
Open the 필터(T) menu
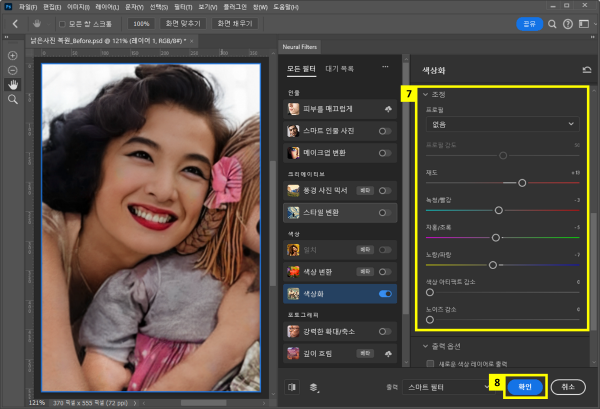tap(184, 5)
